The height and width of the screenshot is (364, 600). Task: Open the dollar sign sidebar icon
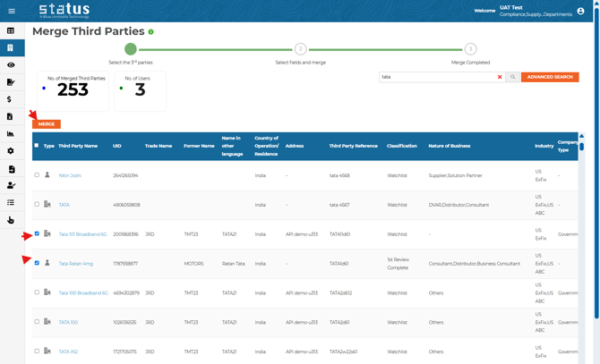point(9,99)
